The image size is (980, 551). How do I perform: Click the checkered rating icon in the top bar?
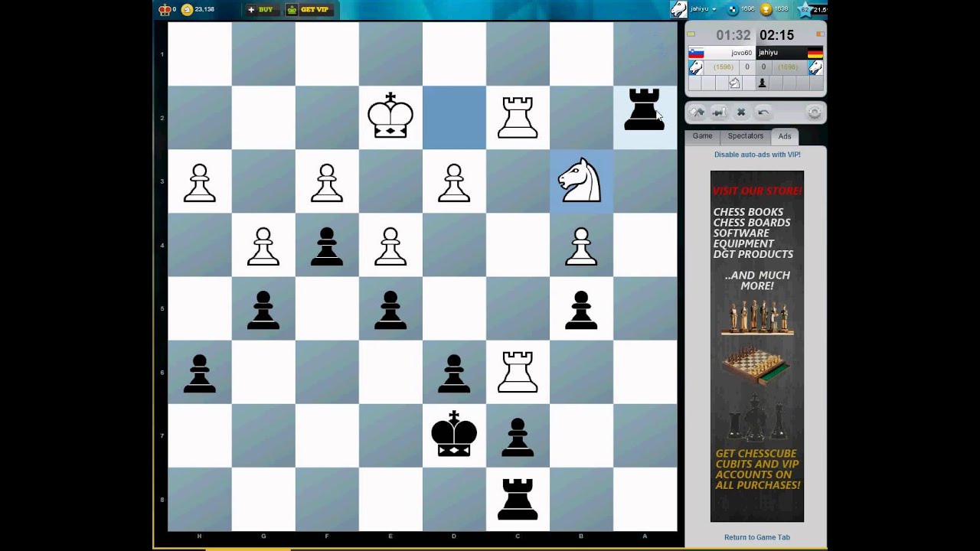[732, 9]
